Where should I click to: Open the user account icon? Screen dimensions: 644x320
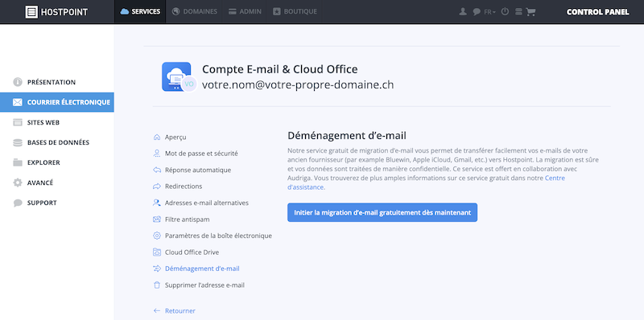[463, 11]
